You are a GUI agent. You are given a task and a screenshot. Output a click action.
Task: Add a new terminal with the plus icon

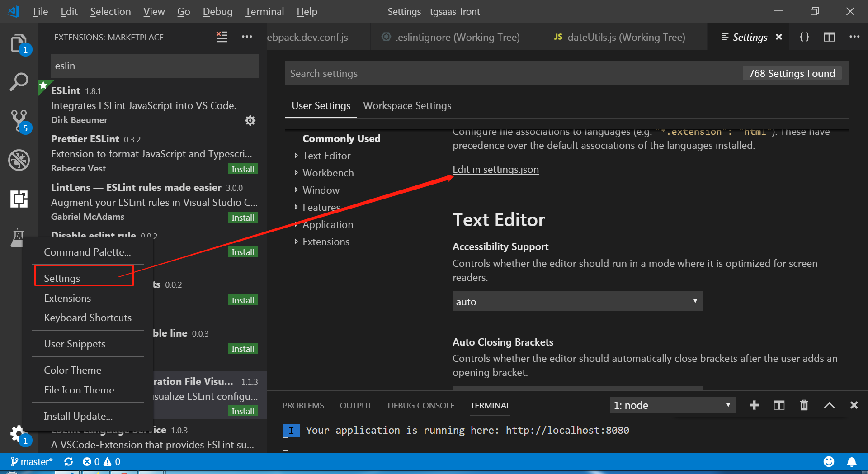754,405
